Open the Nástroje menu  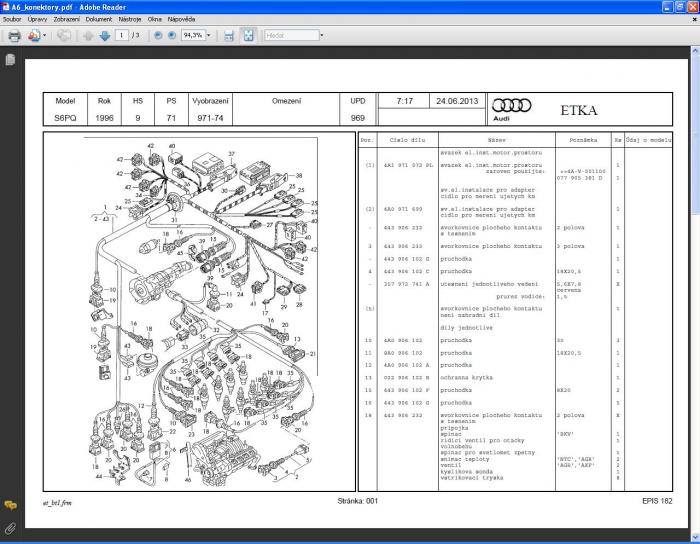coord(131,19)
